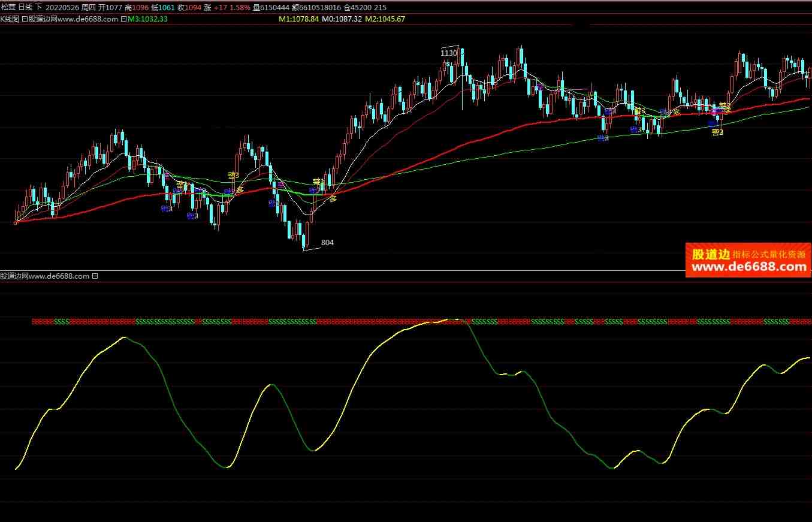812x522 pixels.
Task: Select the M0:1087.32 moving average label
Action: pos(342,19)
